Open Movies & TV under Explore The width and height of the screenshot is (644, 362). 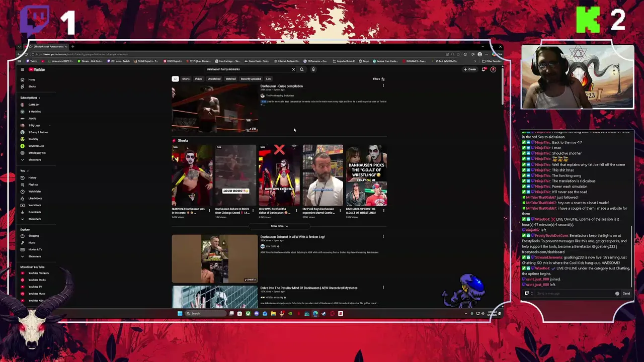[35, 249]
